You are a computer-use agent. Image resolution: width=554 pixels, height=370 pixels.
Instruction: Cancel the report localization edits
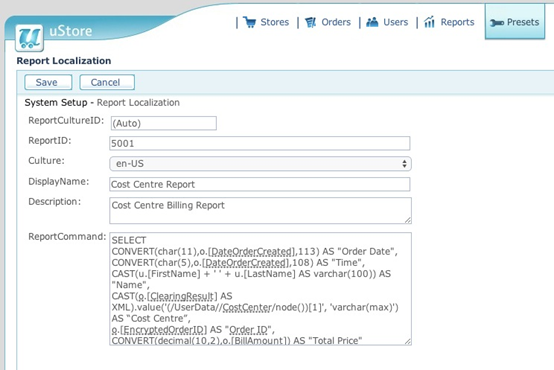pyautogui.click(x=107, y=82)
